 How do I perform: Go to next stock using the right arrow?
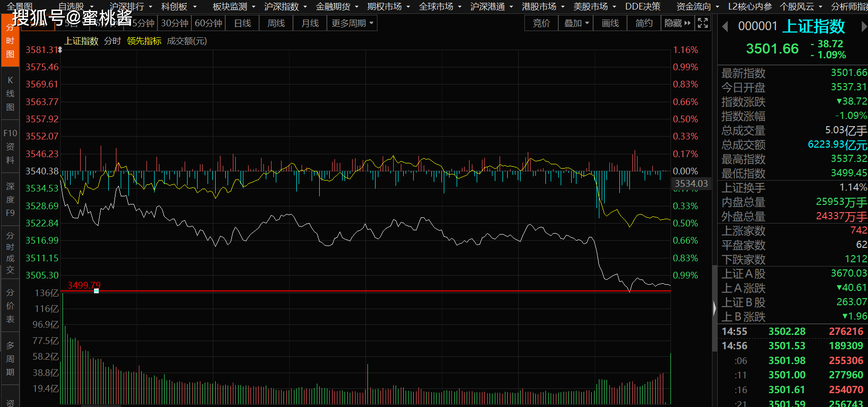[864, 27]
